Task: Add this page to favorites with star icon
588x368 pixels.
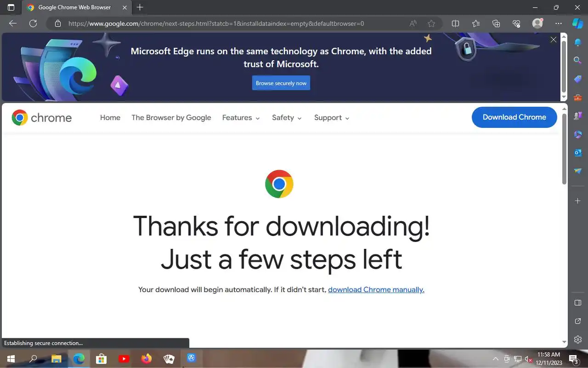Action: click(x=431, y=23)
